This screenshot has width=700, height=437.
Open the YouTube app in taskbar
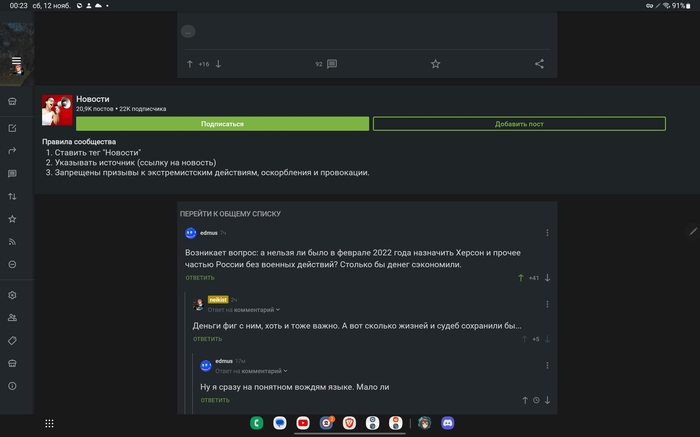click(303, 423)
